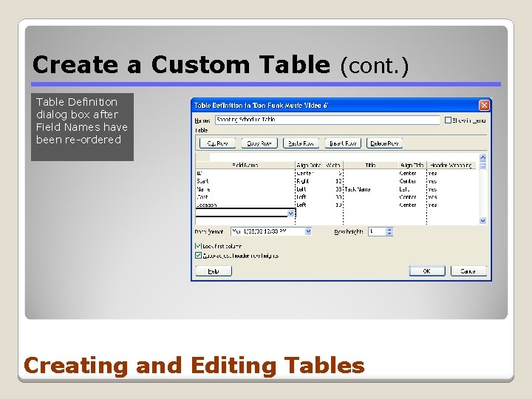The image size is (532, 399).
Task: Toggle Lock first column checkbox
Action: [x=198, y=246]
